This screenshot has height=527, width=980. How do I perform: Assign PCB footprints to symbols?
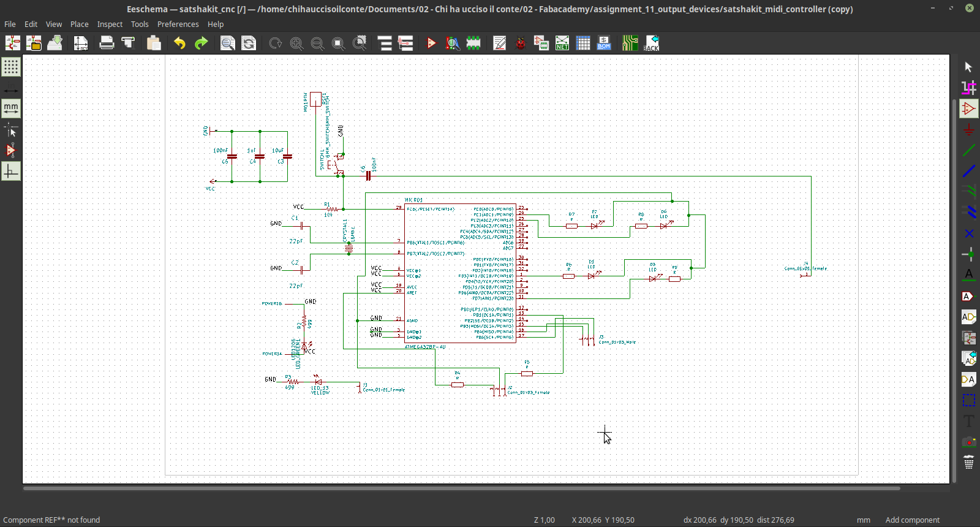[541, 43]
